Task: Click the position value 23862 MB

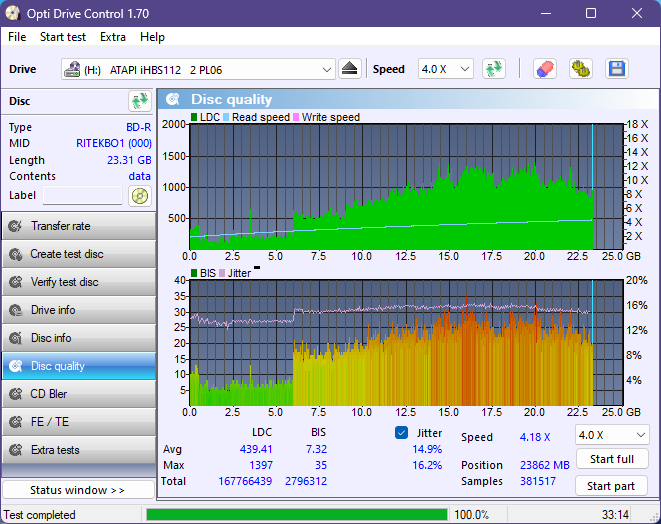Action: click(545, 465)
